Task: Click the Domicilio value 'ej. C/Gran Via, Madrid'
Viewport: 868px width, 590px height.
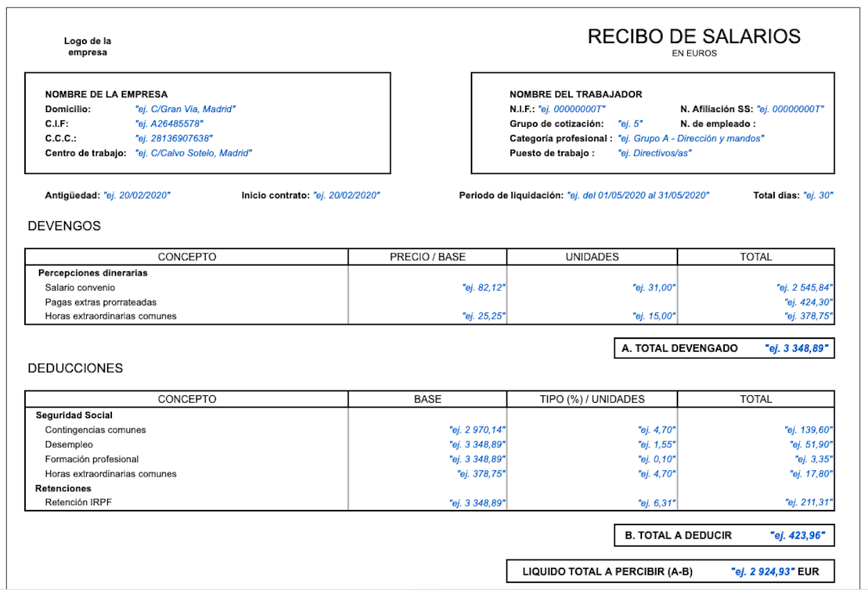Action: pyautogui.click(x=186, y=109)
